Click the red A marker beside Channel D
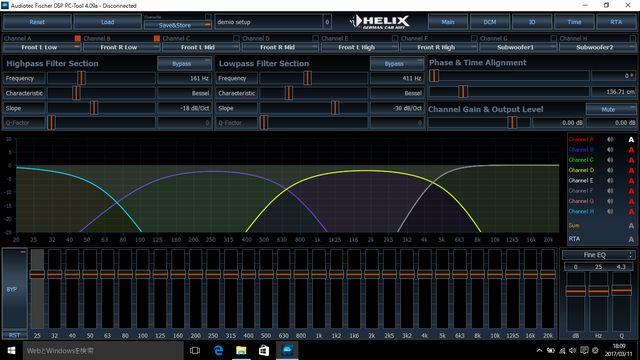640x360 pixels. pyautogui.click(x=631, y=170)
